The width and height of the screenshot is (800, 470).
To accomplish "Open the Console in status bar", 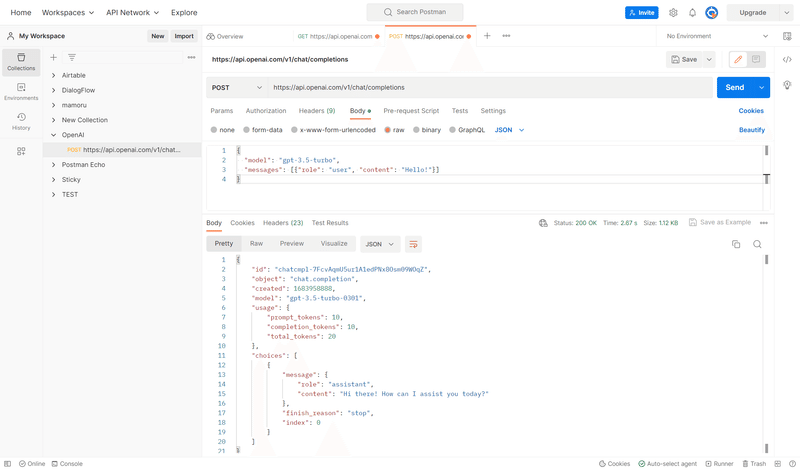I will 67,464.
